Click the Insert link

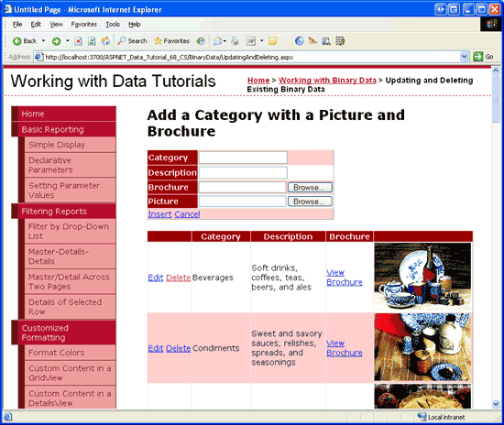coord(159,214)
